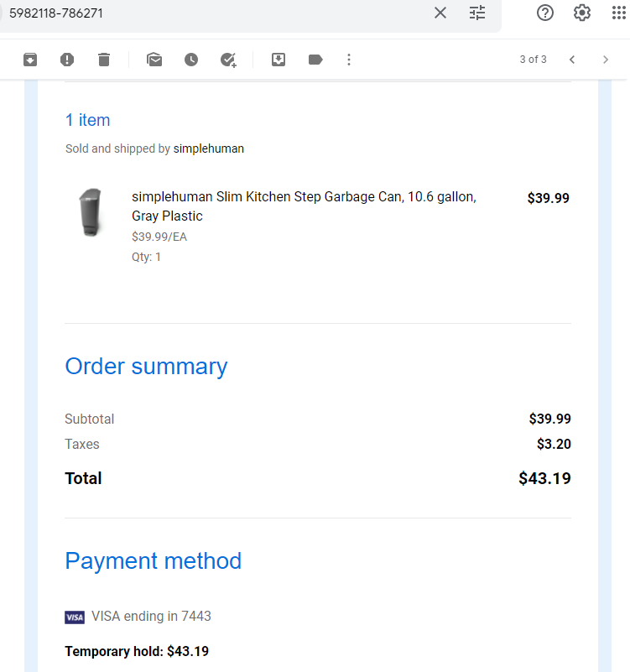This screenshot has width=630, height=672.
Task: Open the simplehuman Slim Kitchen Garbage Can title
Action: pyautogui.click(x=304, y=206)
